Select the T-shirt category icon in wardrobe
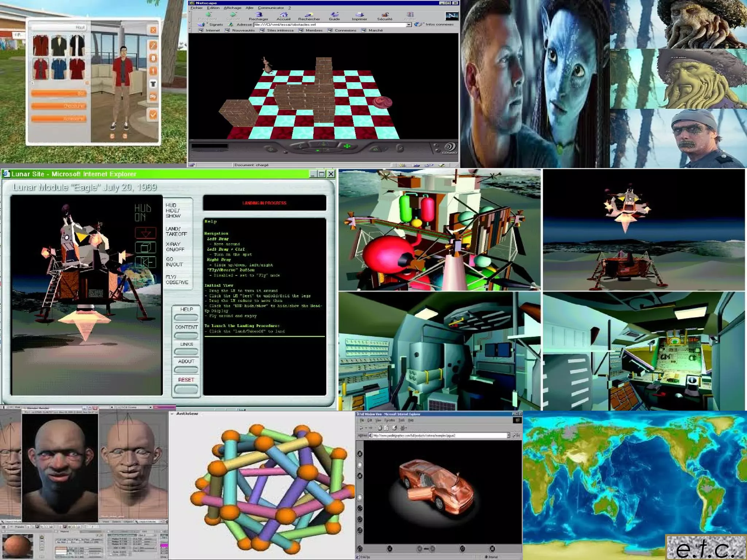 153,84
